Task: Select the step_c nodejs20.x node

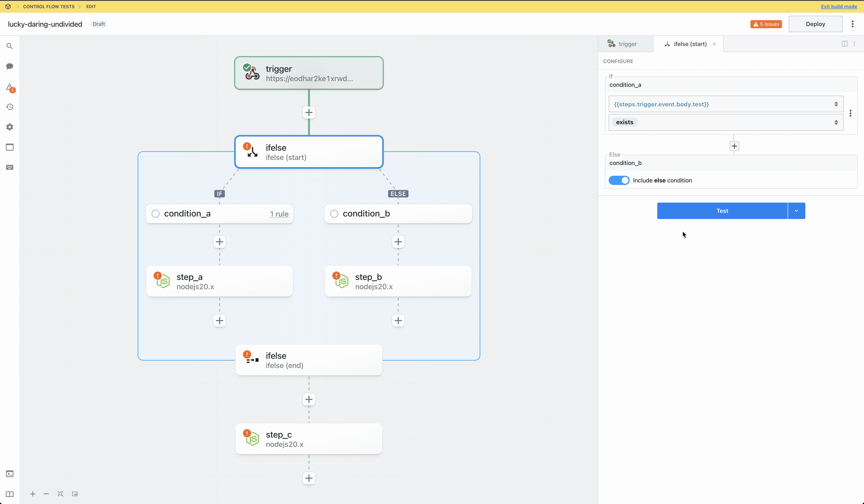Action: coord(309,439)
